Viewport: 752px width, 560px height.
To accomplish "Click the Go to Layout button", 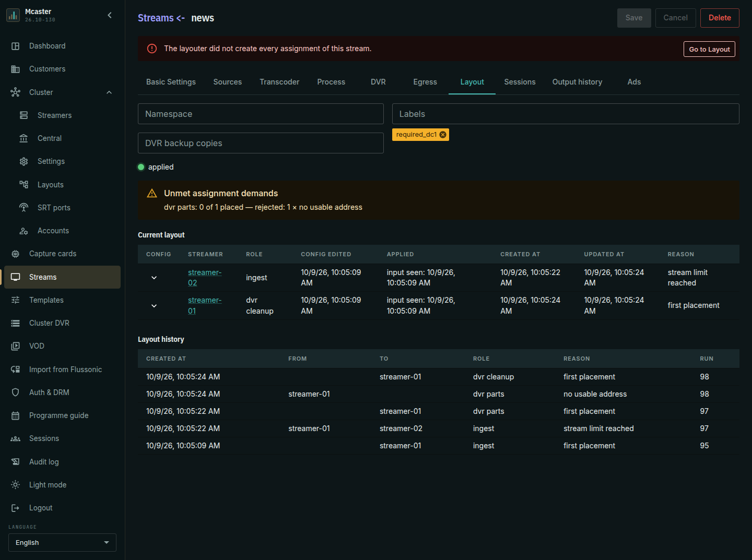I will [709, 49].
